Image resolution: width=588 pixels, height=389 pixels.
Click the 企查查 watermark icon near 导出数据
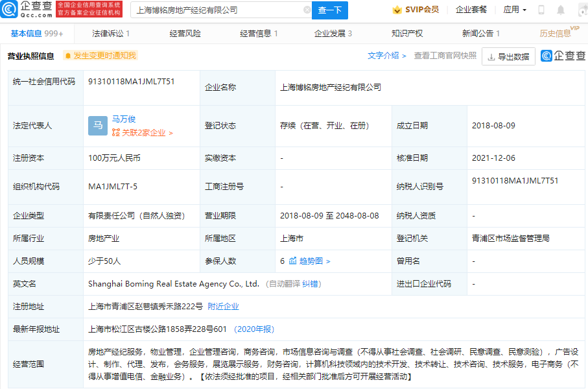click(547, 57)
